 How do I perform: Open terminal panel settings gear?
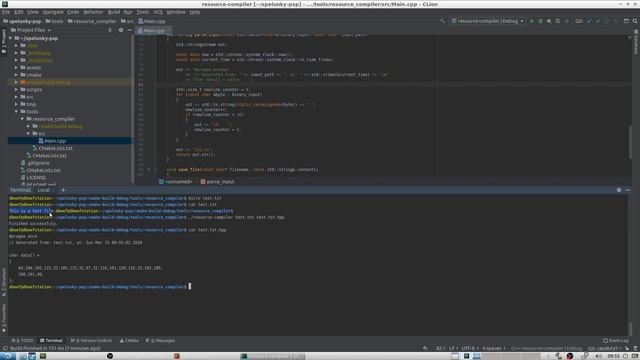coord(619,190)
